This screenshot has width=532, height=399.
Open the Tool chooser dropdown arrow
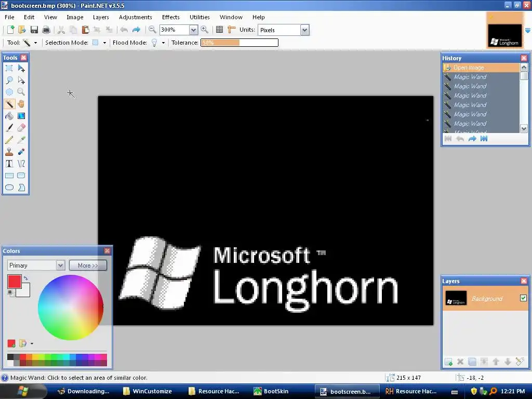coord(35,43)
